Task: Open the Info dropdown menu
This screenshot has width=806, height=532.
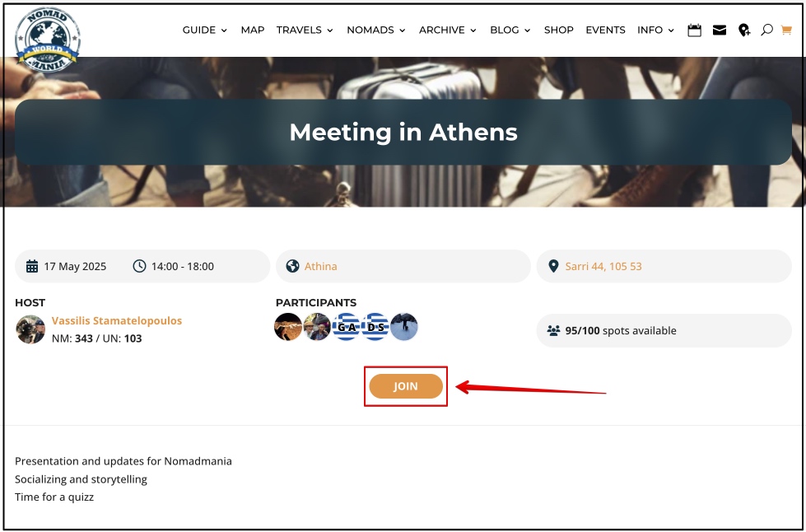Action: tap(655, 30)
